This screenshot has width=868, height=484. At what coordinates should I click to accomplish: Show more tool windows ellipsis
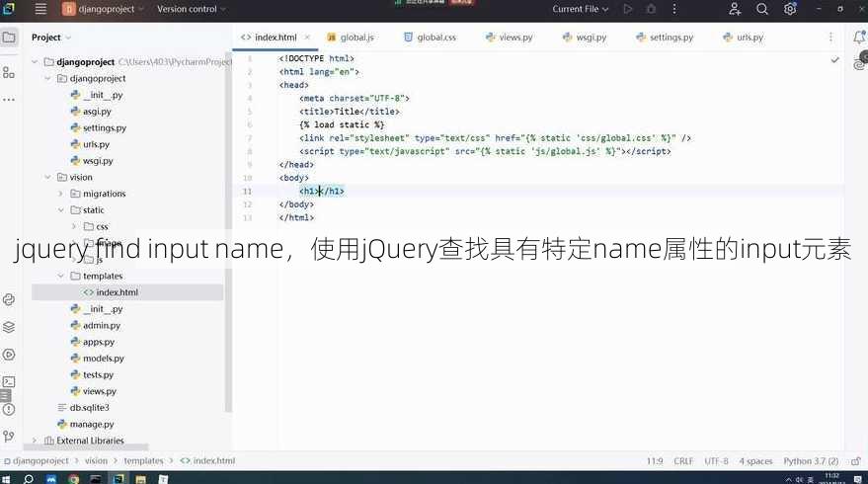9,100
